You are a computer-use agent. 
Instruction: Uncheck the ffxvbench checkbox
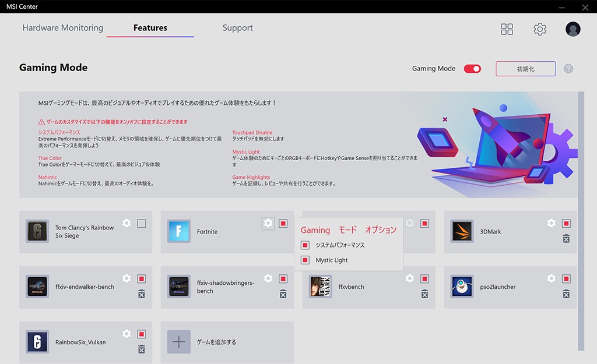pos(424,279)
